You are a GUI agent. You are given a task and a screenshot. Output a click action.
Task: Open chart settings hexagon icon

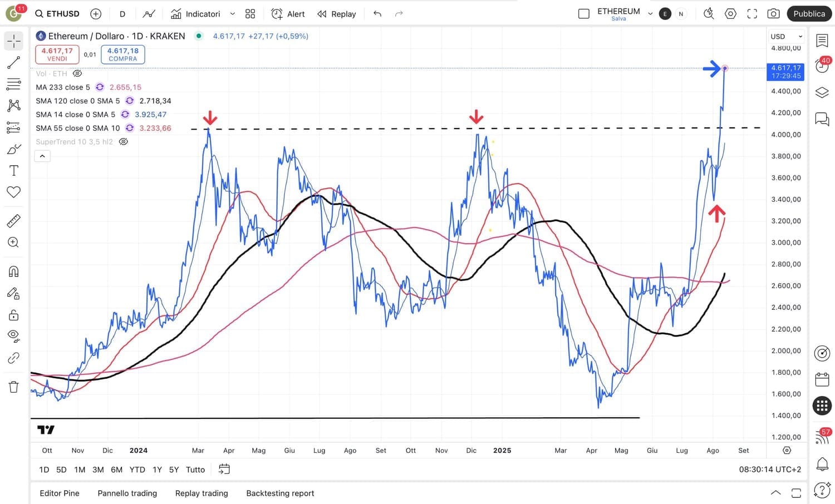tap(730, 14)
